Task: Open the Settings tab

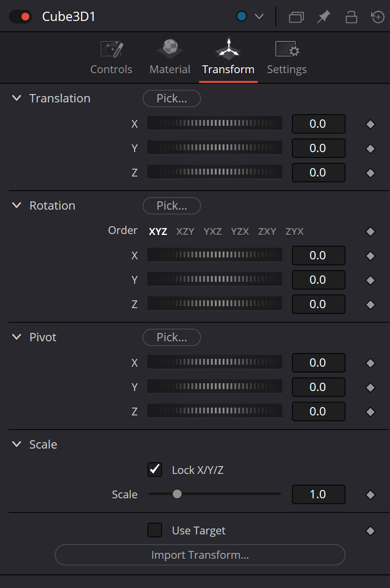Action: pos(287,58)
